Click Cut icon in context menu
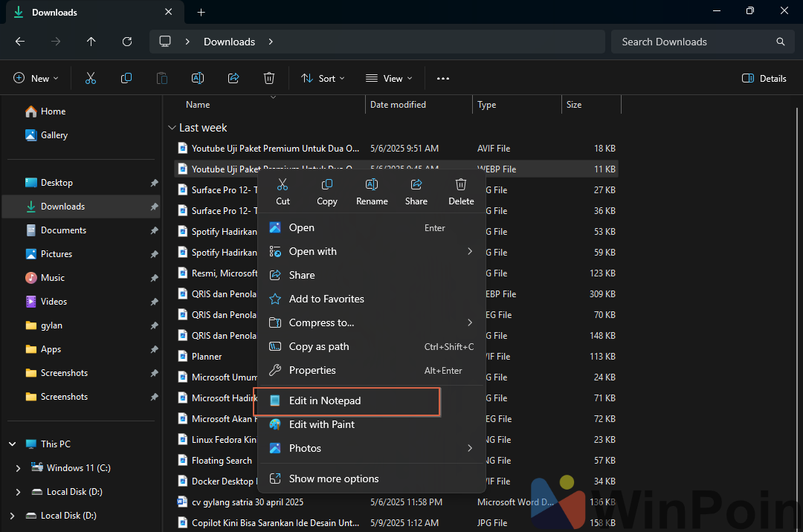This screenshot has height=532, width=803. click(283, 185)
